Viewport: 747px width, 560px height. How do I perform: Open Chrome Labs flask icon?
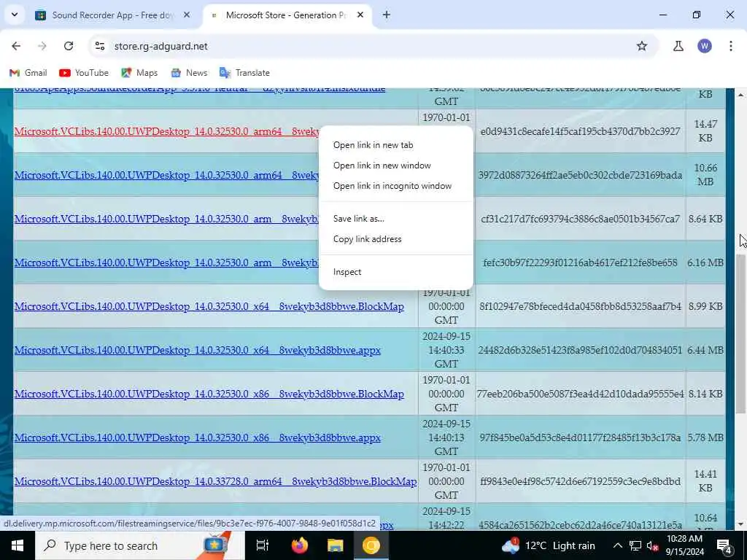pyautogui.click(x=678, y=46)
